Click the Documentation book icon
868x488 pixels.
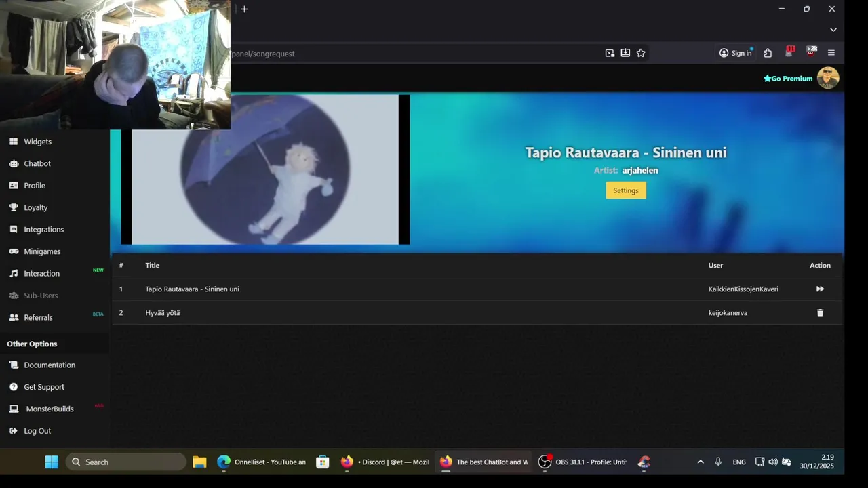14,365
